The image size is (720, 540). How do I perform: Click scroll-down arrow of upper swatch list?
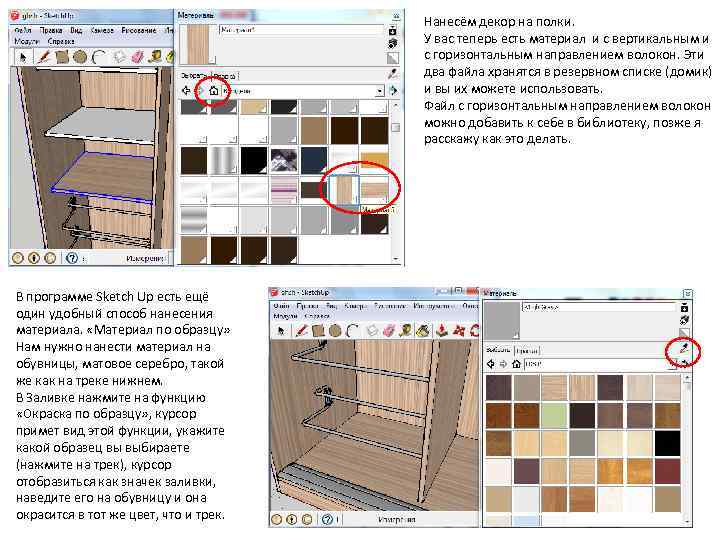pyautogui.click(x=395, y=259)
